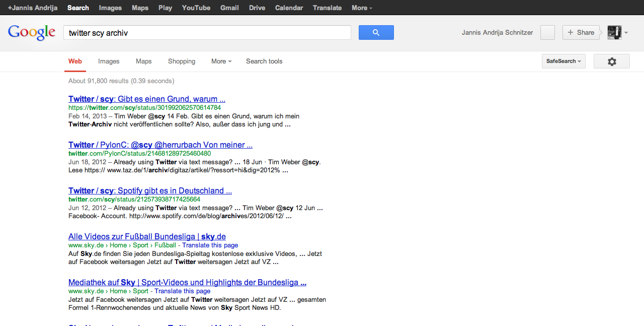Open result 'Twitter / PylonC: @scy @herrurbach'
Screen dimensions: 644x326
pos(160,145)
